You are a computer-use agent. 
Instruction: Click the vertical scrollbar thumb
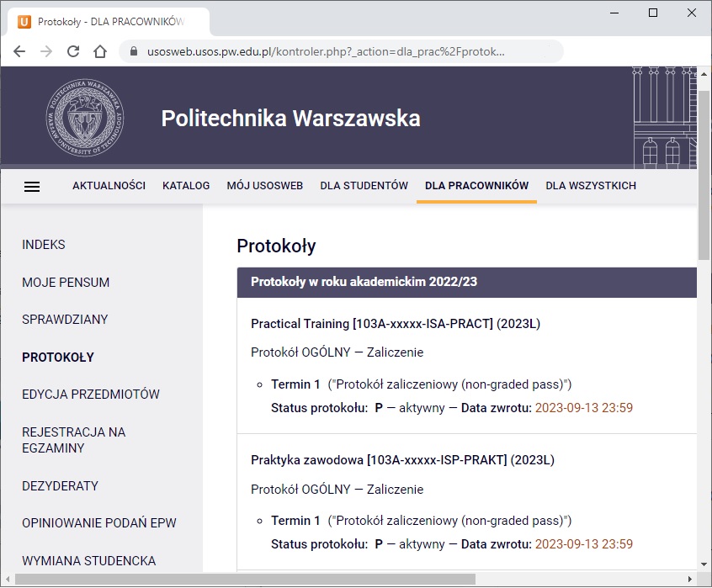[x=704, y=175]
